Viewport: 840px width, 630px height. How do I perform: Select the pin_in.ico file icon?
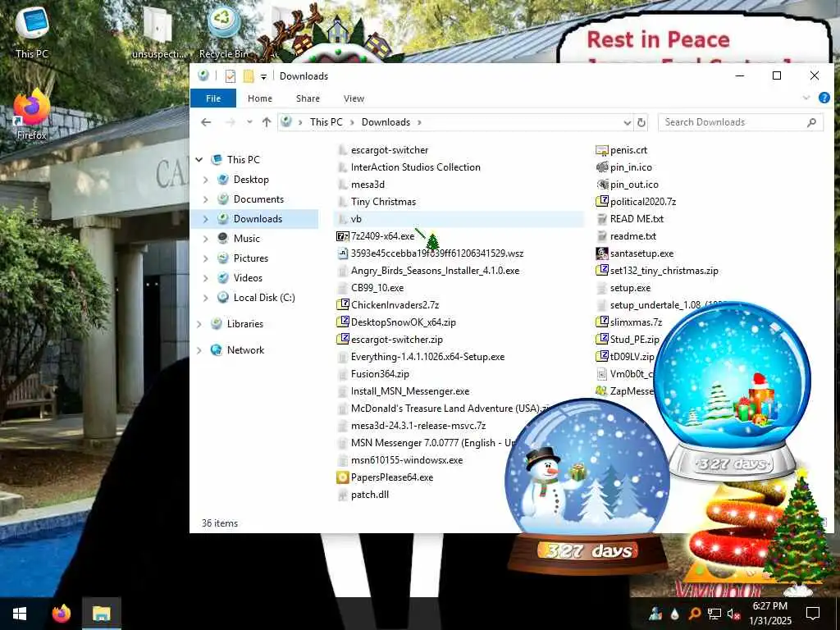point(602,167)
